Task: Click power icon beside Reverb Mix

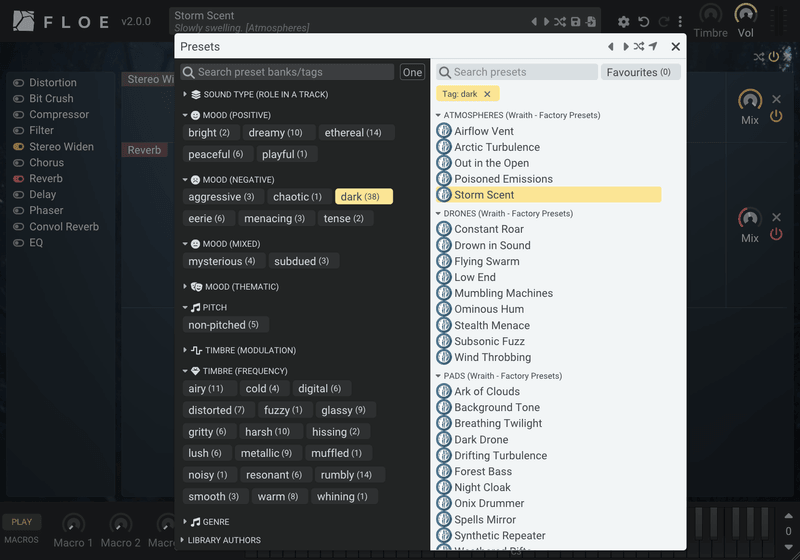Action: click(776, 234)
